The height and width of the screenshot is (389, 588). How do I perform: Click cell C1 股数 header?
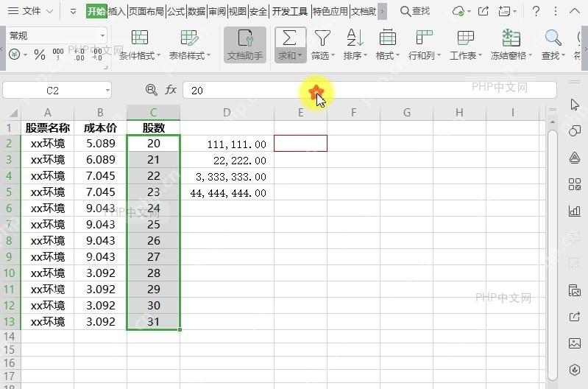tap(153, 127)
